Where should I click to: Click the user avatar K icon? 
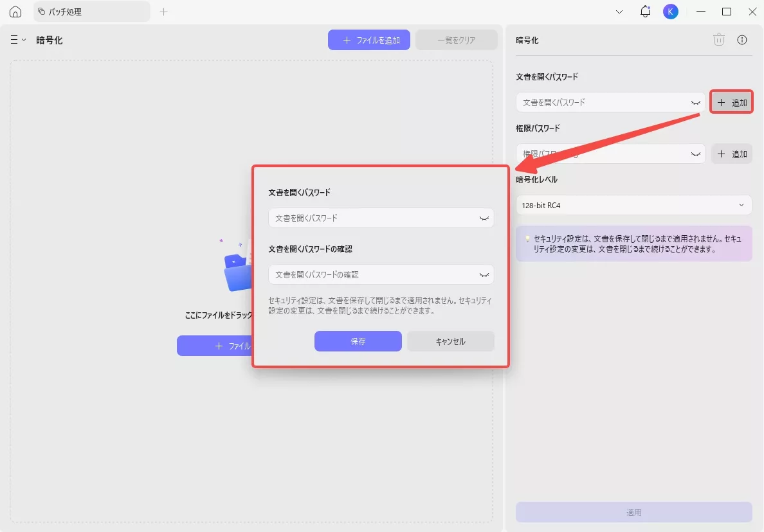(671, 11)
